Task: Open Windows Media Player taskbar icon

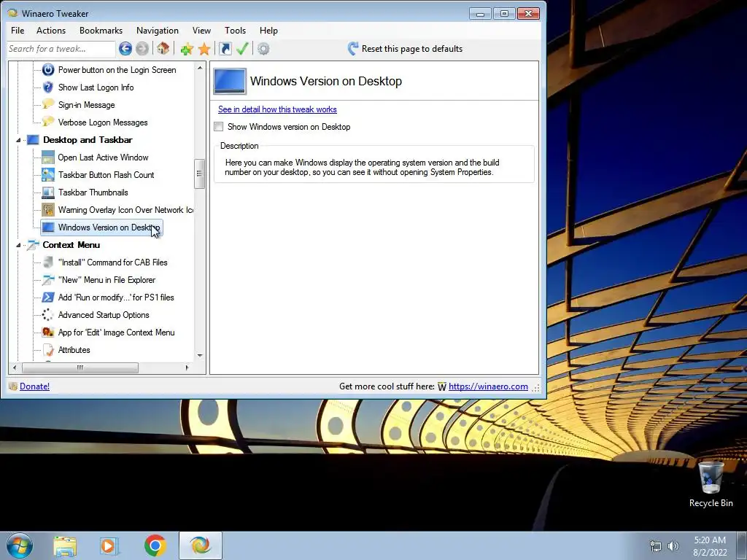Action: (109, 545)
